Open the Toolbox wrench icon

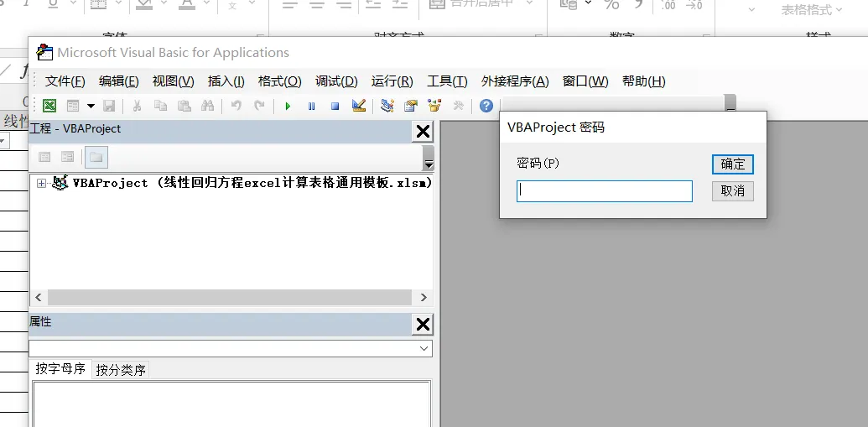458,105
